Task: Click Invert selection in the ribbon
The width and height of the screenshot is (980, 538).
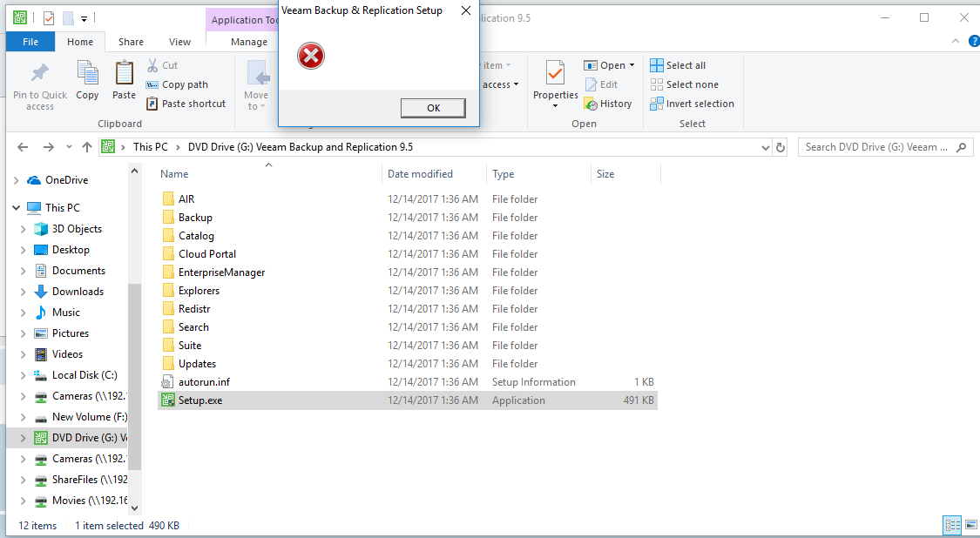Action: [x=692, y=104]
